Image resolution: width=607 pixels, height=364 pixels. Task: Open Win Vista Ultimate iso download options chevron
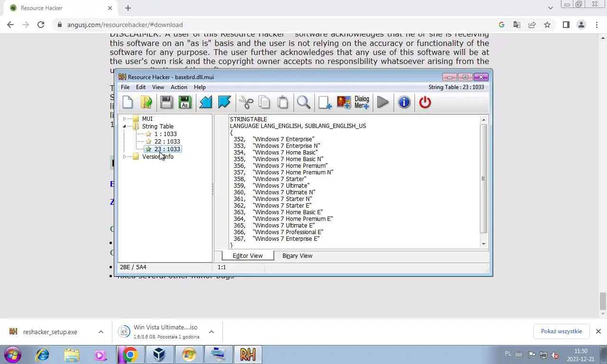click(212, 332)
